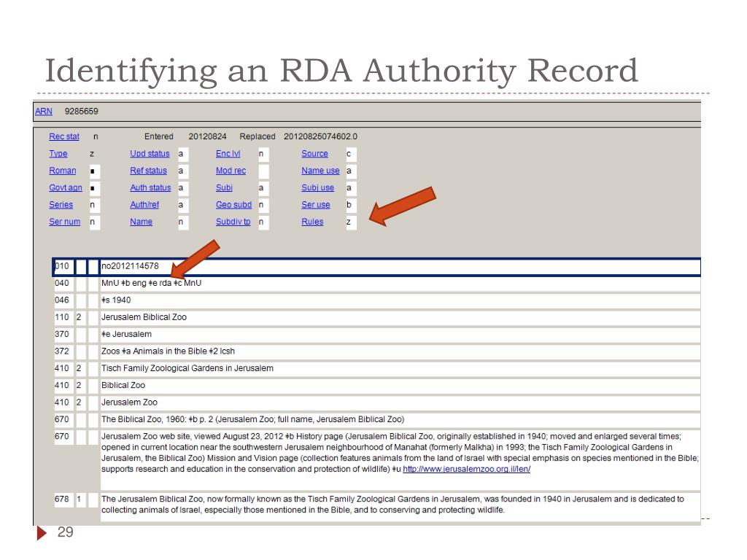The height and width of the screenshot is (560, 747).
Task: Select the 010 tag number cell
Action: pyautogui.click(x=63, y=266)
